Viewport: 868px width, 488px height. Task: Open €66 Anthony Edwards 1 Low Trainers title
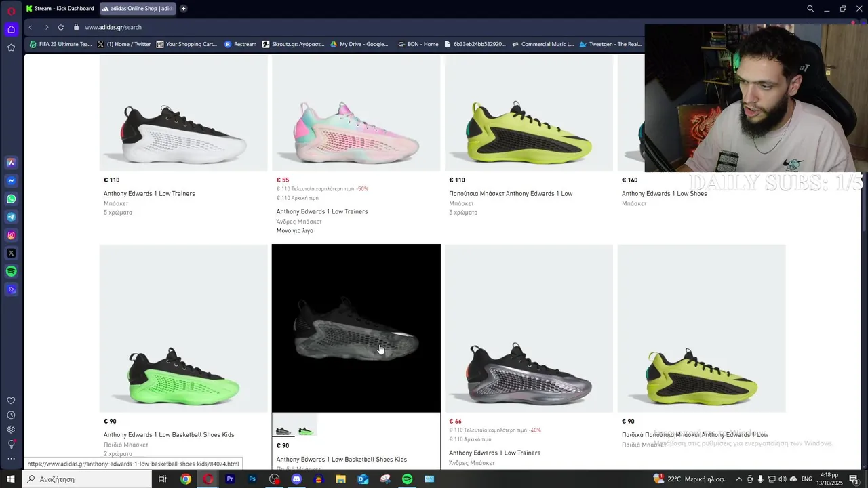(x=494, y=453)
